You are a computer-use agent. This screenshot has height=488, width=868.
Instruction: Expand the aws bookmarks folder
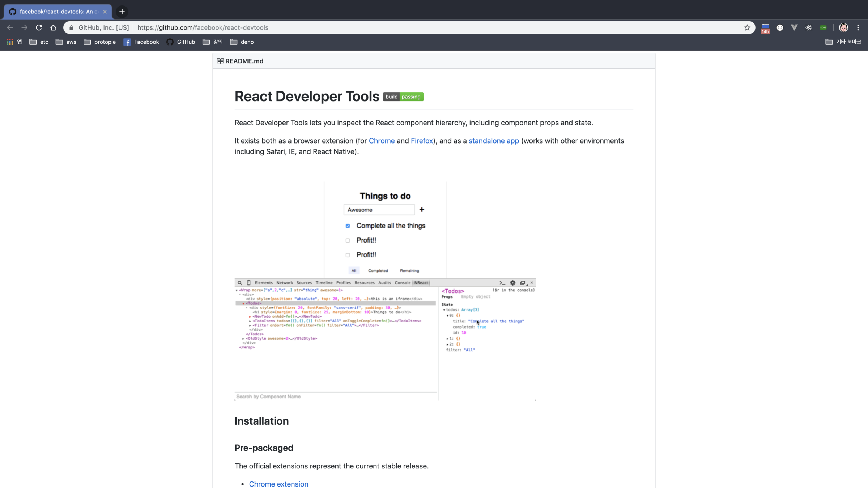[66, 42]
